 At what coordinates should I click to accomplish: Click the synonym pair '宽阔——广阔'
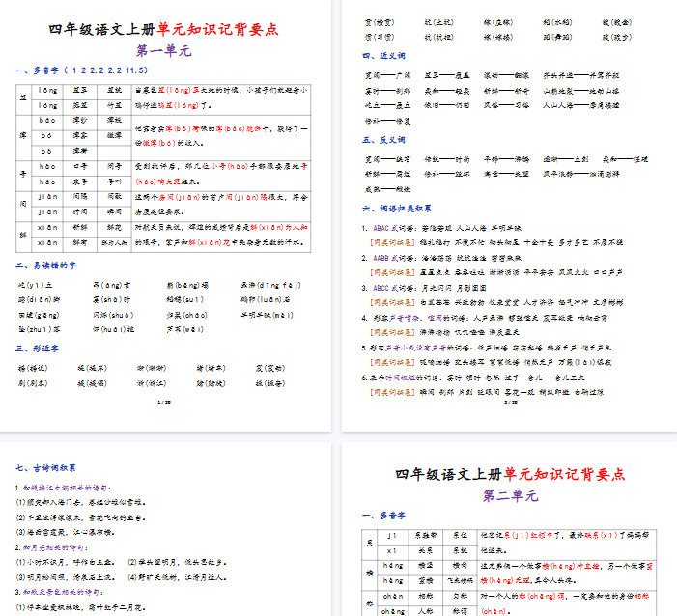pos(387,75)
